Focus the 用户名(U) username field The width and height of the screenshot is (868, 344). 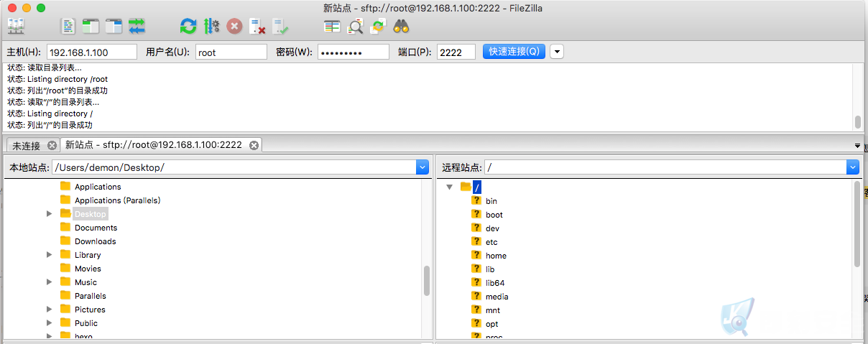(231, 52)
